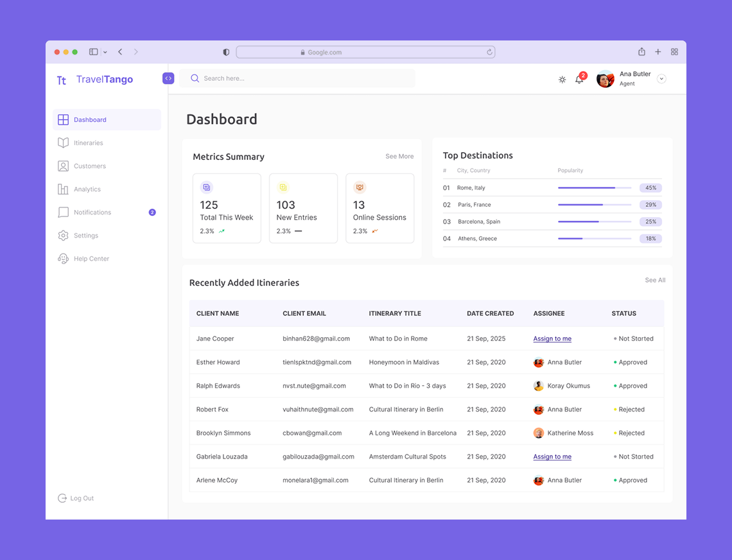
Task: Toggle Notifications badge in sidebar menu
Action: point(152,212)
